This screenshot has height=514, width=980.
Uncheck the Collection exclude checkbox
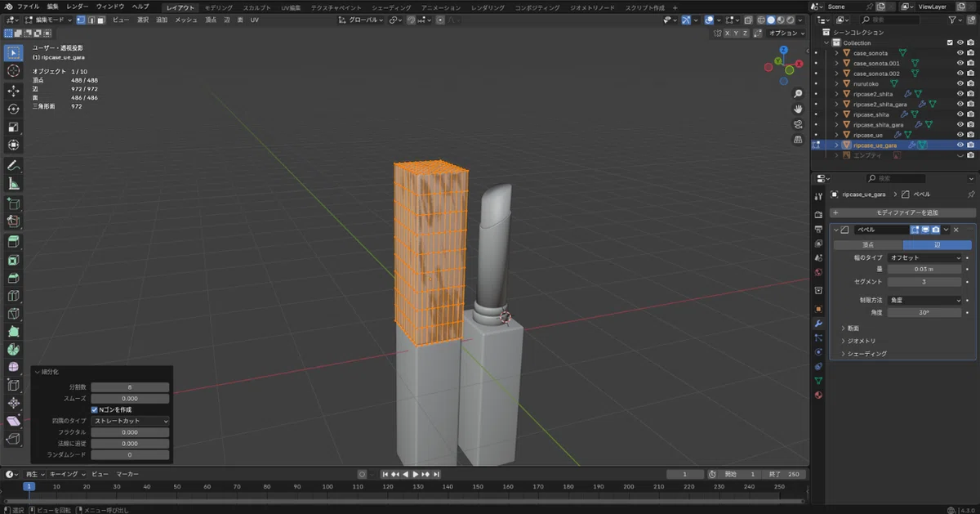pyautogui.click(x=950, y=42)
